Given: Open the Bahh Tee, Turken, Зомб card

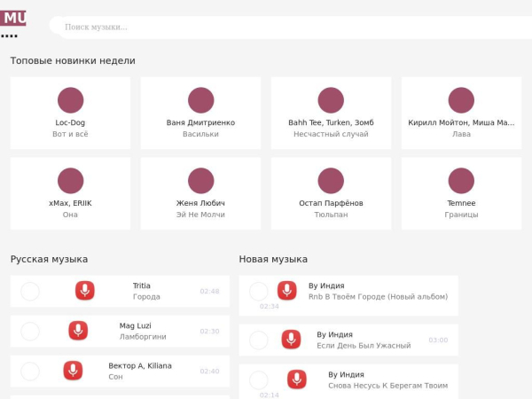Looking at the screenshot, I should click(331, 113).
